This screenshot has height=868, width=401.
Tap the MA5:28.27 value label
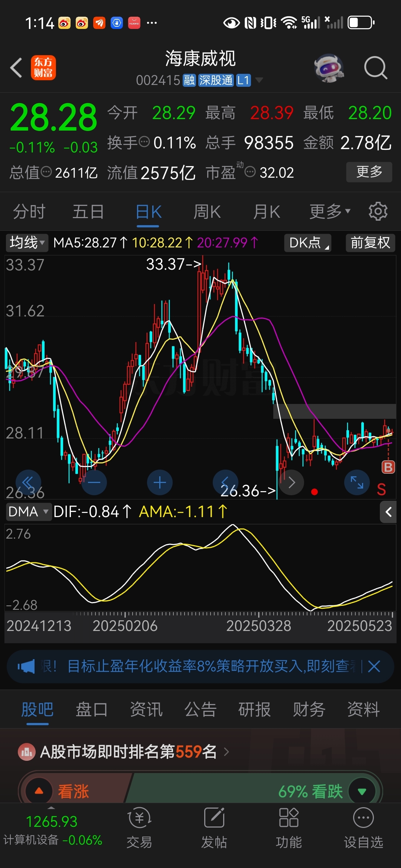pyautogui.click(x=91, y=243)
